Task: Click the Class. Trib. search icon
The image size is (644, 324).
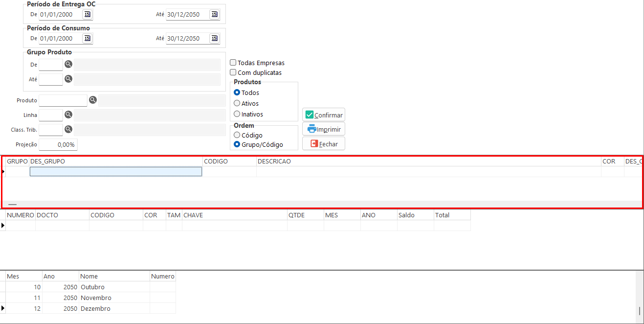Action: [x=68, y=130]
